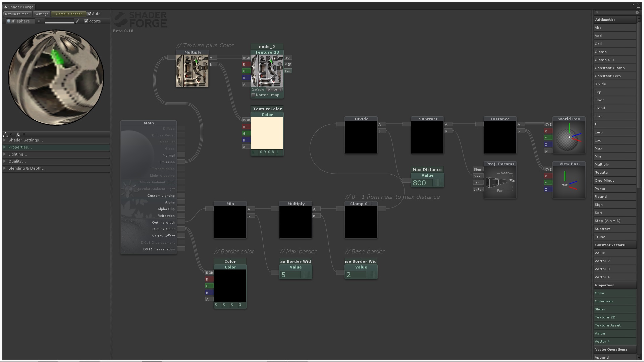Click the vertex count triangle icon

(5, 134)
